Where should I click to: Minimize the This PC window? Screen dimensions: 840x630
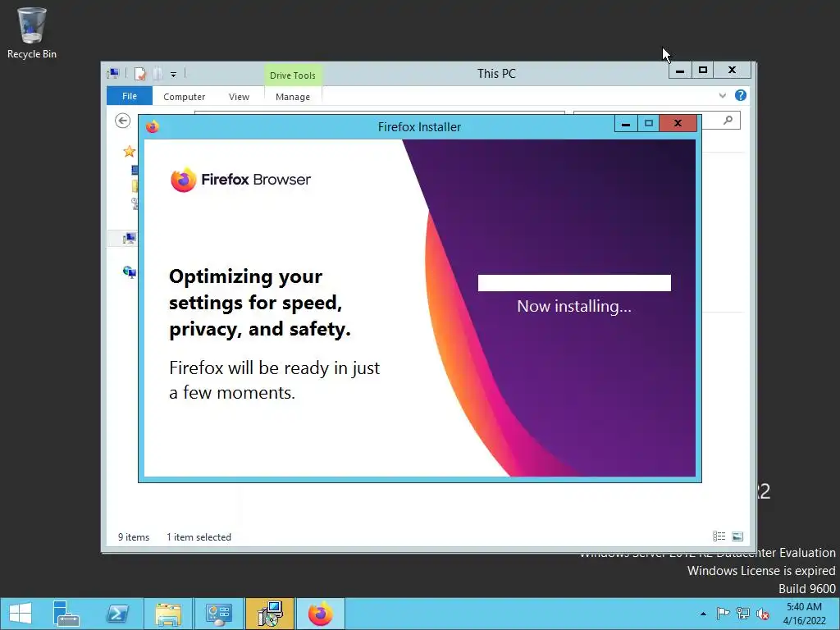tap(680, 71)
